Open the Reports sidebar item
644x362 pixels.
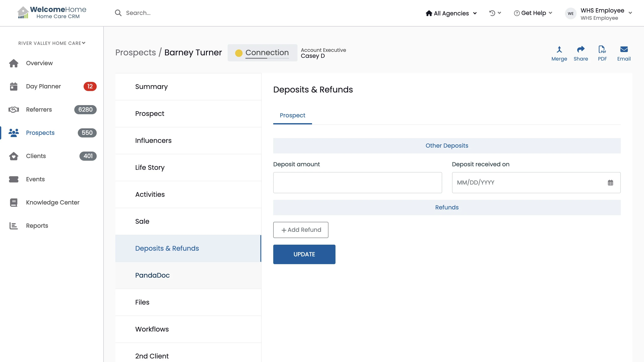pos(37,226)
